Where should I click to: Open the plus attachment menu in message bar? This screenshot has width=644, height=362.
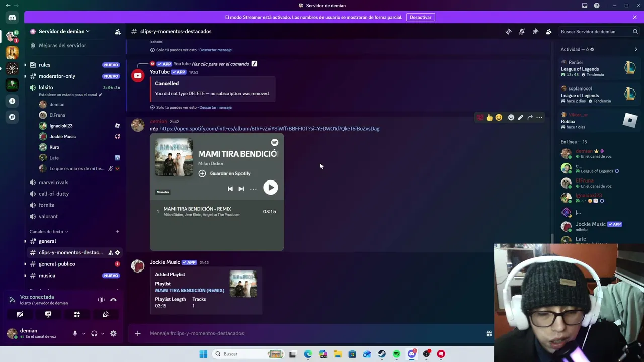point(138,333)
